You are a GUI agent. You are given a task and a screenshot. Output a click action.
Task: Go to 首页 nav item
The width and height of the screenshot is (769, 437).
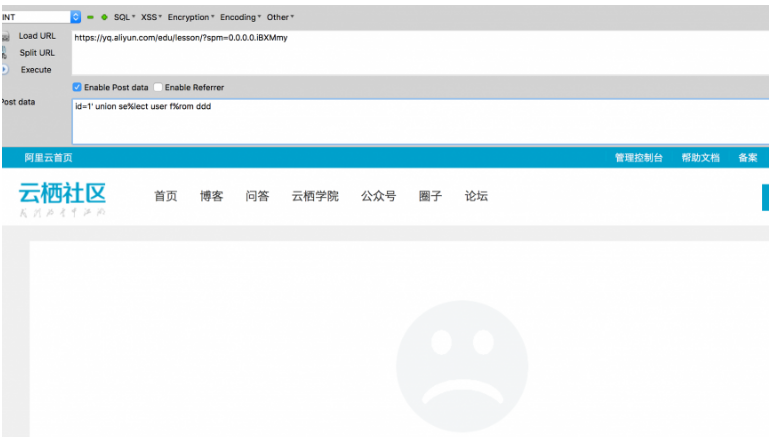pos(166,196)
